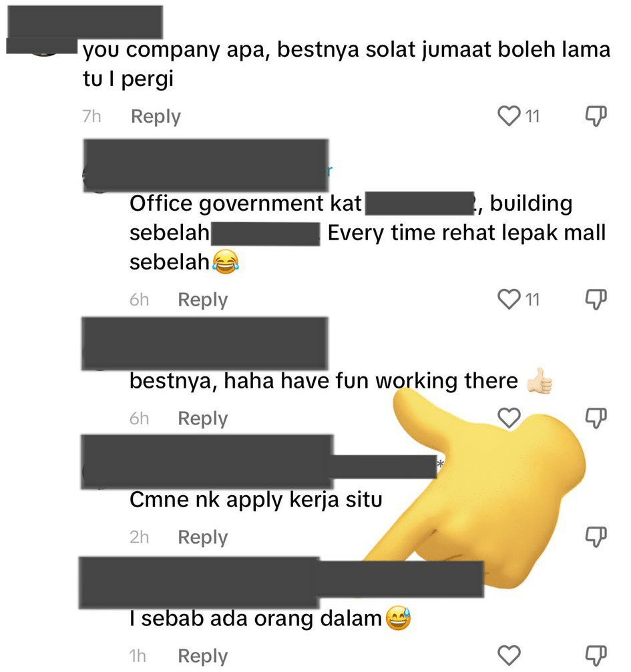
Task: Like the 'bestnya, haha have fun' comment
Action: point(509,418)
